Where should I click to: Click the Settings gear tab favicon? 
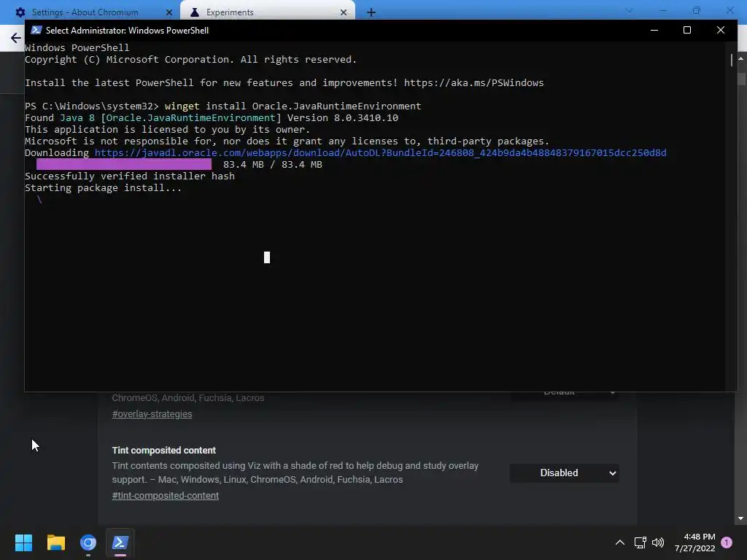(20, 12)
